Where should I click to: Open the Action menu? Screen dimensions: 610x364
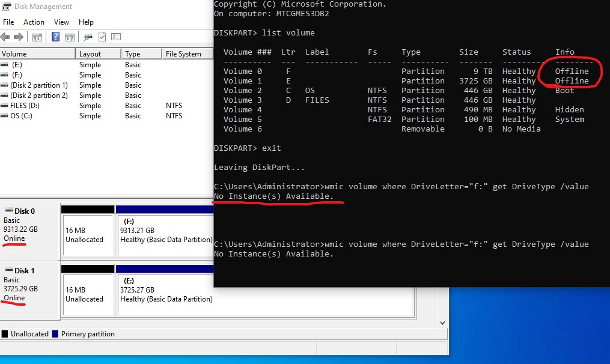34,22
